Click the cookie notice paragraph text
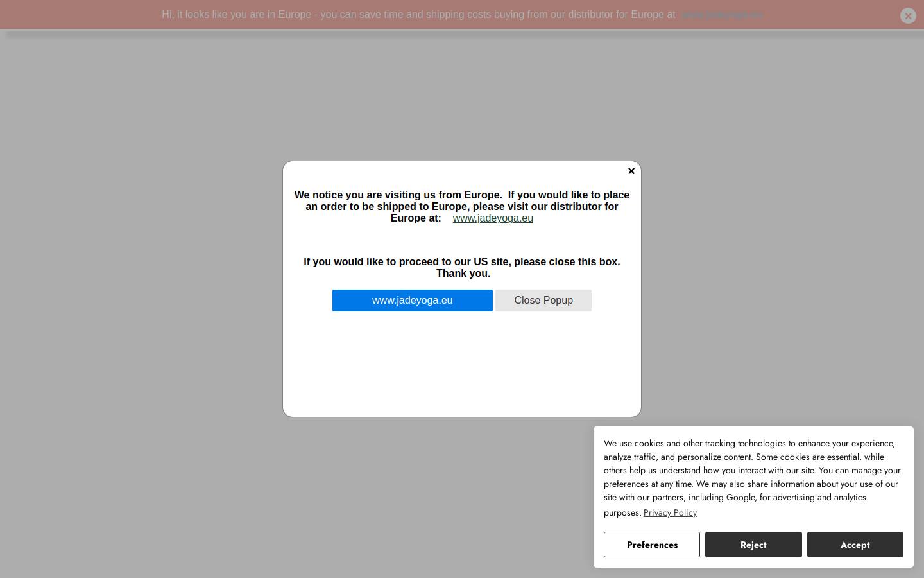 click(752, 478)
